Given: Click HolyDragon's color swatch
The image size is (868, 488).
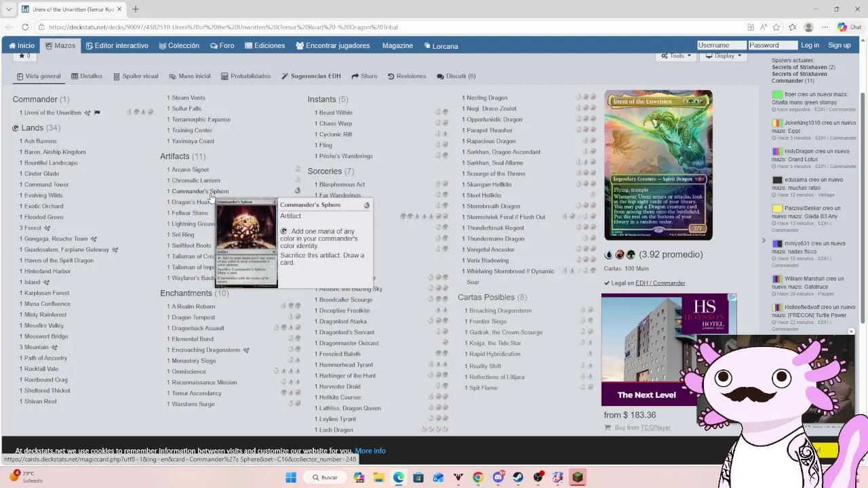Looking at the screenshot, I should tap(777, 151).
